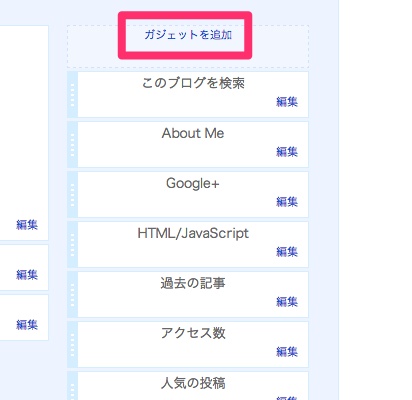
Task: Grab drag handle of Google+ gadget
Action: (x=72, y=195)
